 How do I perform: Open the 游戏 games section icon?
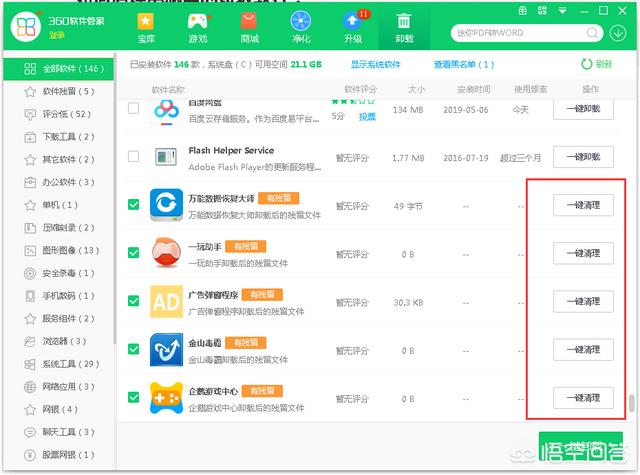coord(197,28)
